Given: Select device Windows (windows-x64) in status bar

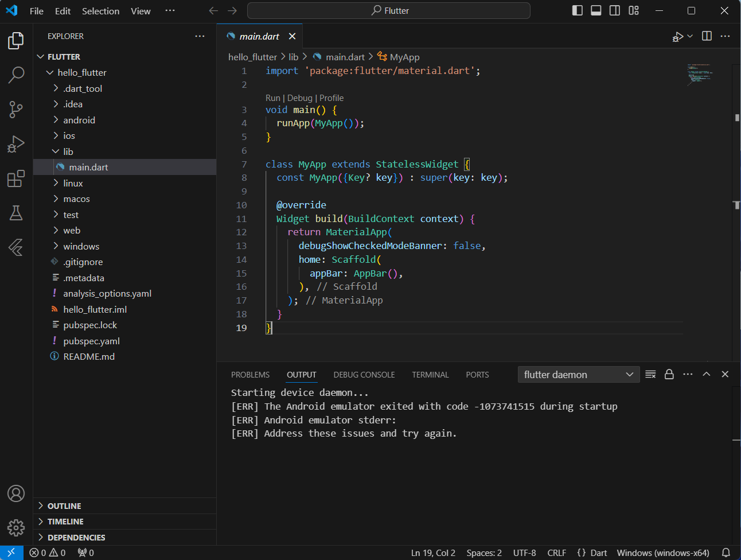Looking at the screenshot, I should coord(663,553).
